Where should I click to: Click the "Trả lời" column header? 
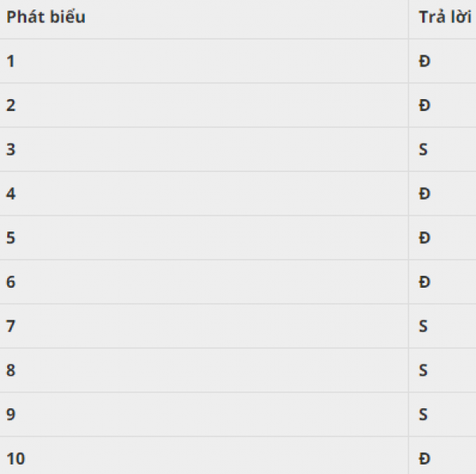coord(445,17)
